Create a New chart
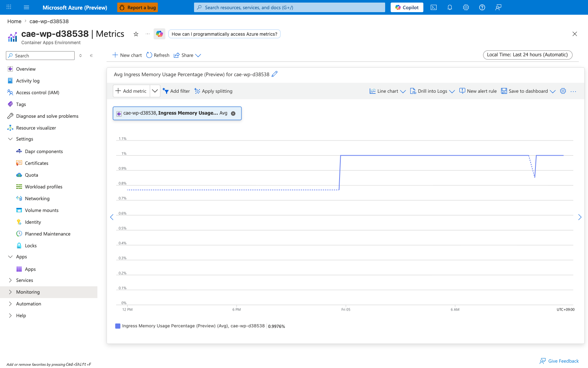588x368 pixels. tap(127, 55)
